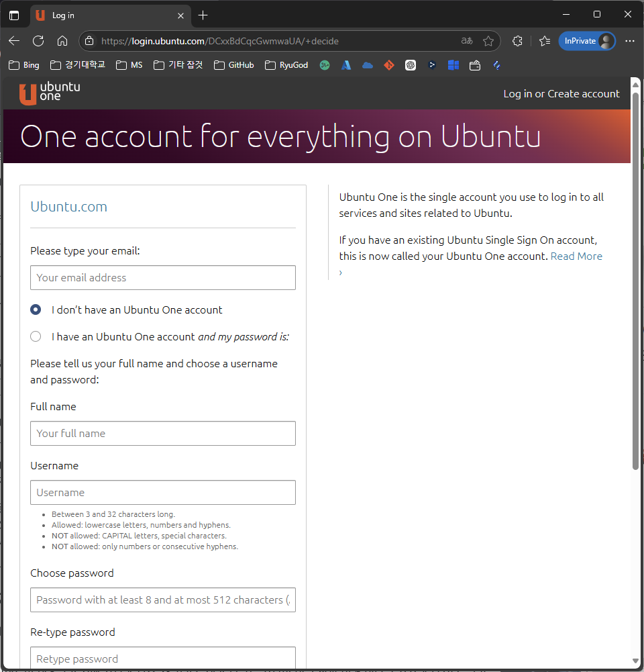Screen dimensions: 644x672
Task: Add this page to favorites with the star
Action: (488, 41)
